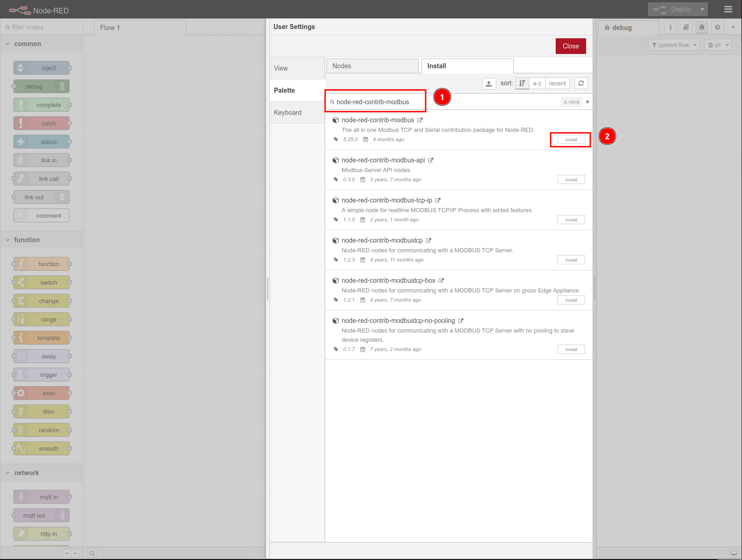
Task: Open the configuration nodes gear tab
Action: [718, 27]
